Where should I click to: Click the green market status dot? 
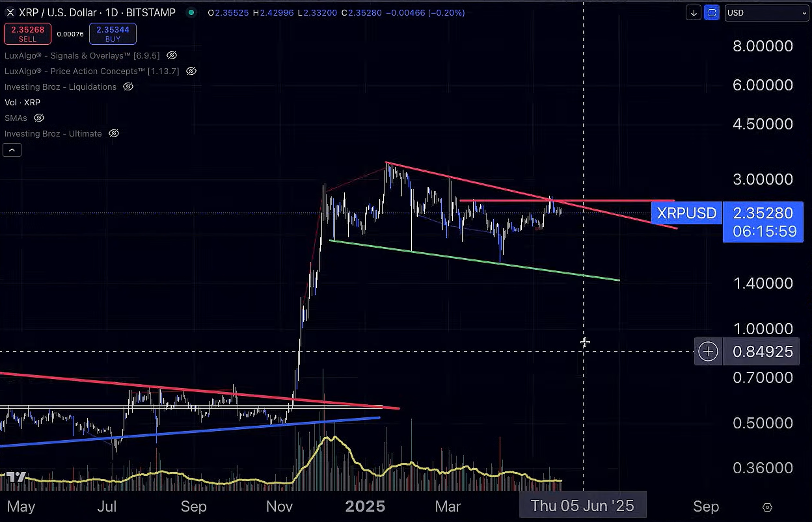tap(190, 12)
